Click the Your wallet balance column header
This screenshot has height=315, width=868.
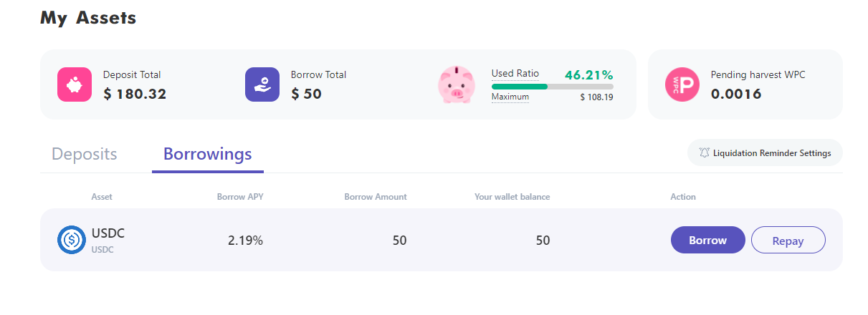pyautogui.click(x=512, y=197)
